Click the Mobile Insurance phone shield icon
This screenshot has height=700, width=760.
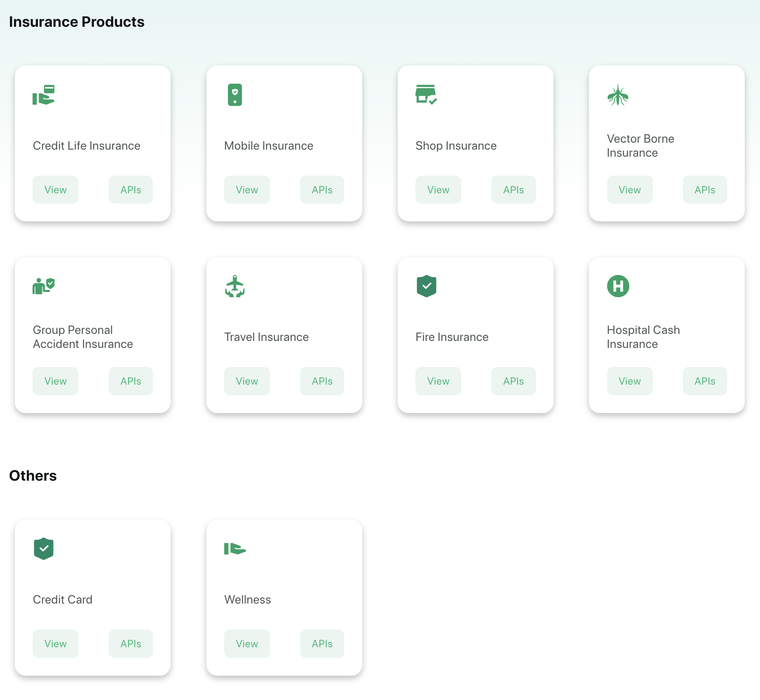click(235, 95)
